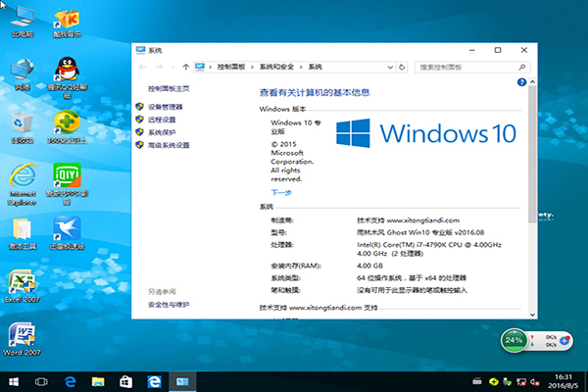Image resolution: width=588 pixels, height=392 pixels.
Task: Open the recent locations dropdown arrow
Action: click(x=172, y=68)
